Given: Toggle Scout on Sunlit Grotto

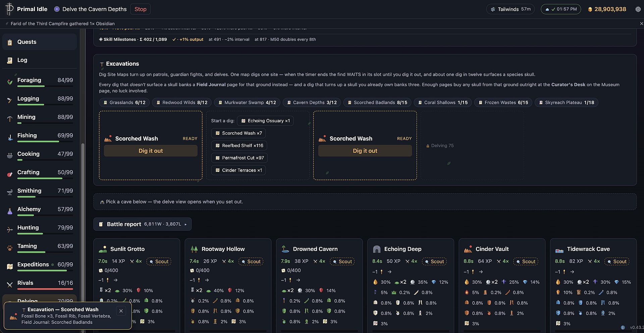Looking at the screenshot, I should point(159,261).
